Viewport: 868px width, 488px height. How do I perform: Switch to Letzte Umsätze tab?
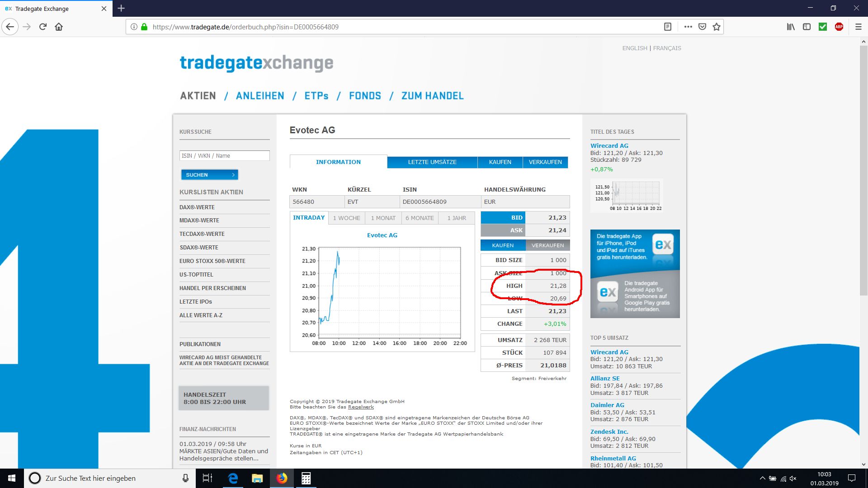(432, 162)
